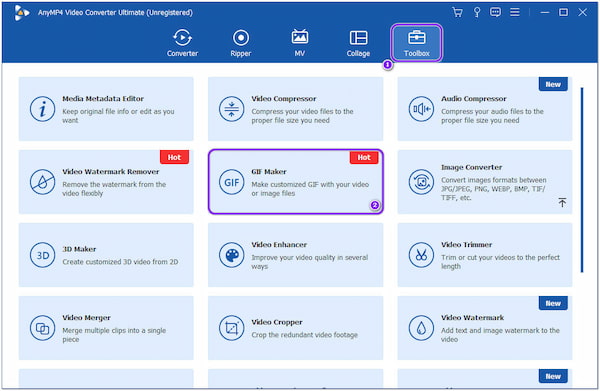This screenshot has height=391, width=600.
Task: Click 'Keep original file info' description text
Action: click(x=118, y=116)
